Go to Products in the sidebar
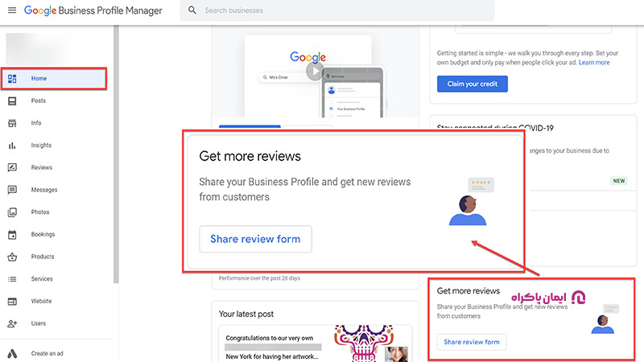Viewport: 644px width, 362px height. click(43, 257)
